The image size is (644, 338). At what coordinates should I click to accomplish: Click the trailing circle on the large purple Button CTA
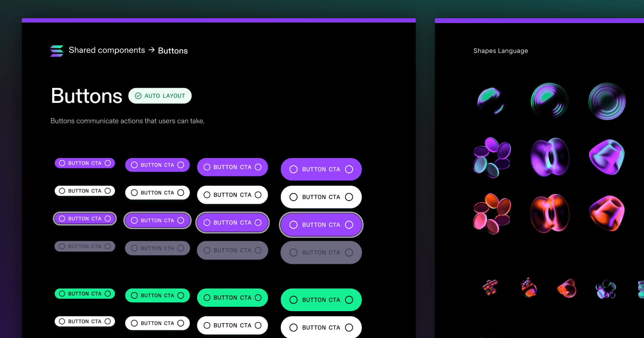click(349, 169)
